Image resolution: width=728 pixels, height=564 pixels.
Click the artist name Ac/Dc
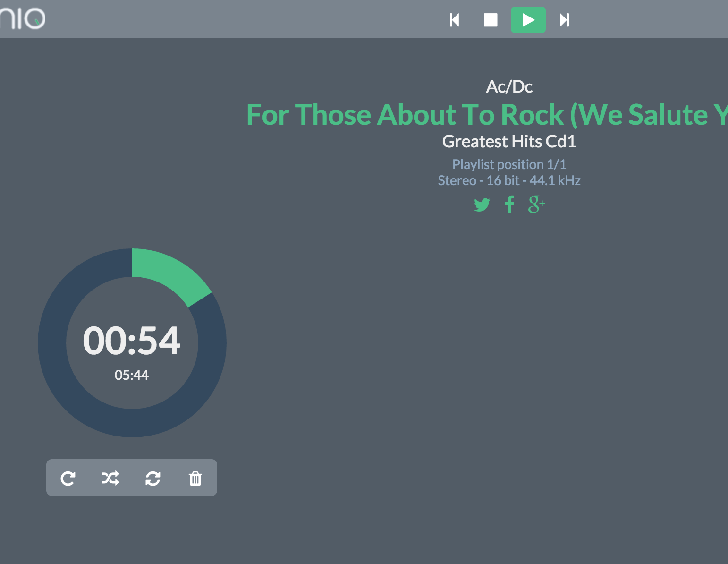coord(509,86)
